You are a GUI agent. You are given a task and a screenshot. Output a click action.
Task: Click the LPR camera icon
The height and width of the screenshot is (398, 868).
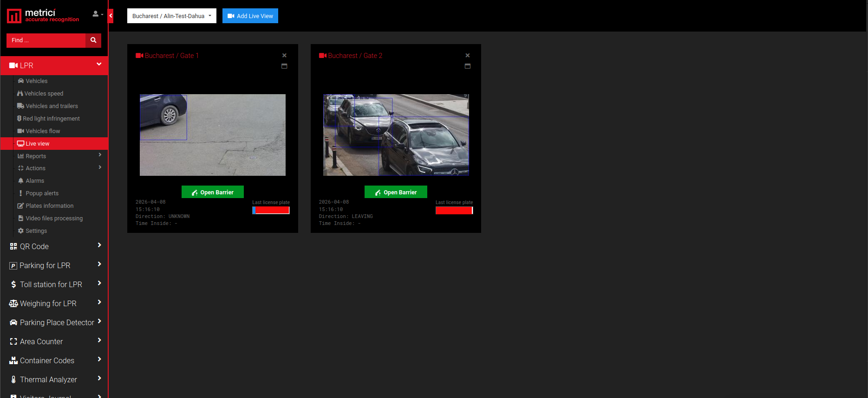(13, 65)
